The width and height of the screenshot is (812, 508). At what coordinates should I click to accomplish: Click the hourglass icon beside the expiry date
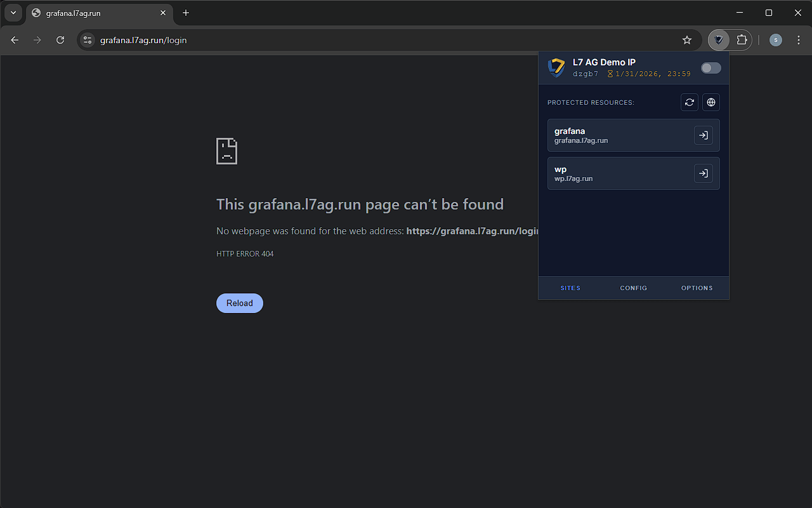pos(610,73)
